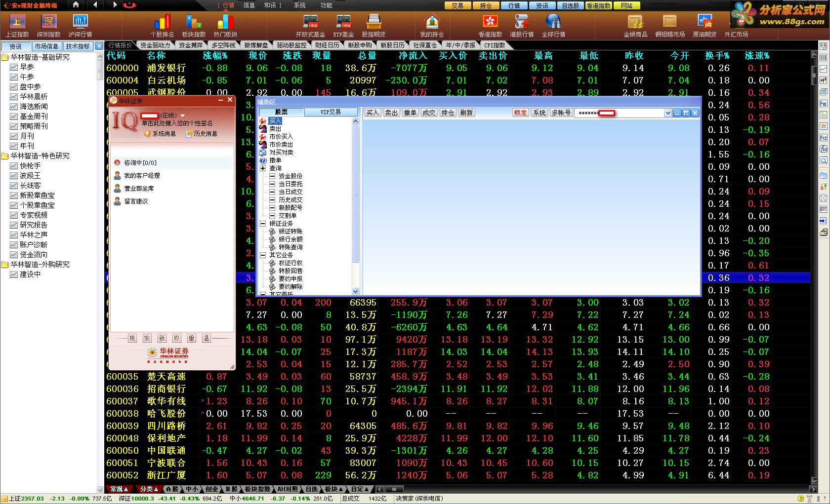Expand 咨询中 [0/0] group

[x=117, y=162]
